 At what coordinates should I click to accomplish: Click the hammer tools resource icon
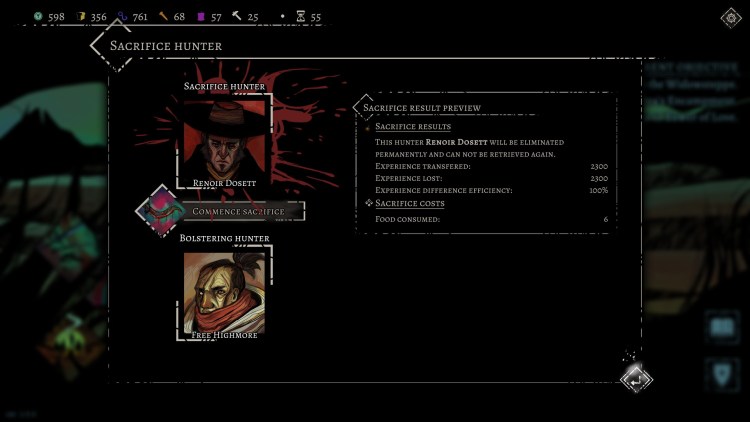tap(237, 16)
